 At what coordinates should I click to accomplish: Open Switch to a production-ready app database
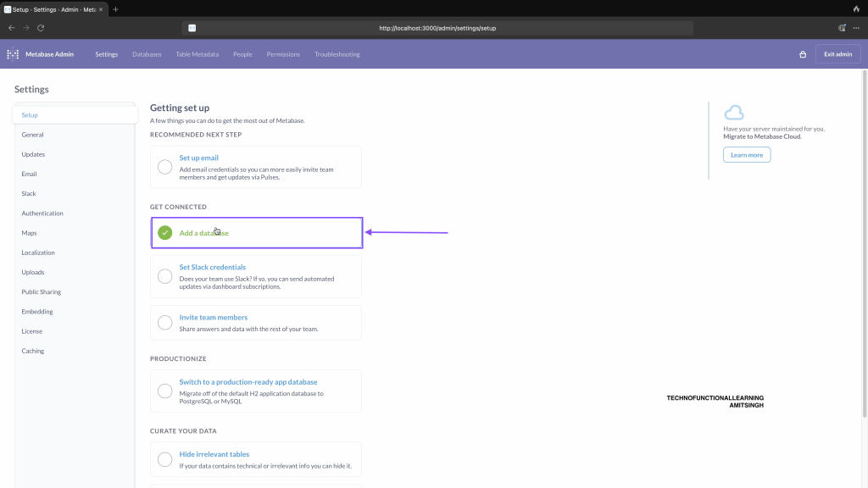[x=236, y=382]
